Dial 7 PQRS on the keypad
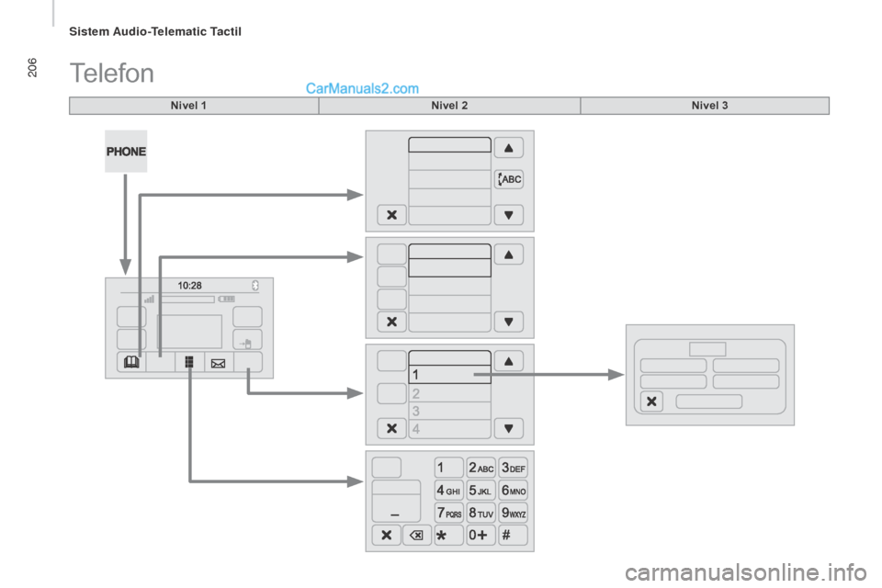This screenshot has height=588, width=882. (x=449, y=513)
